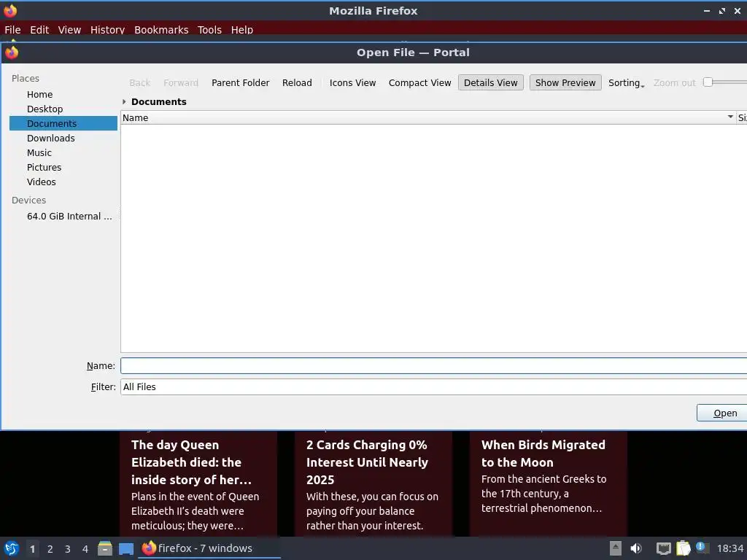The height and width of the screenshot is (560, 747).
Task: Click the update notification tray icon
Action: pyautogui.click(x=702, y=548)
